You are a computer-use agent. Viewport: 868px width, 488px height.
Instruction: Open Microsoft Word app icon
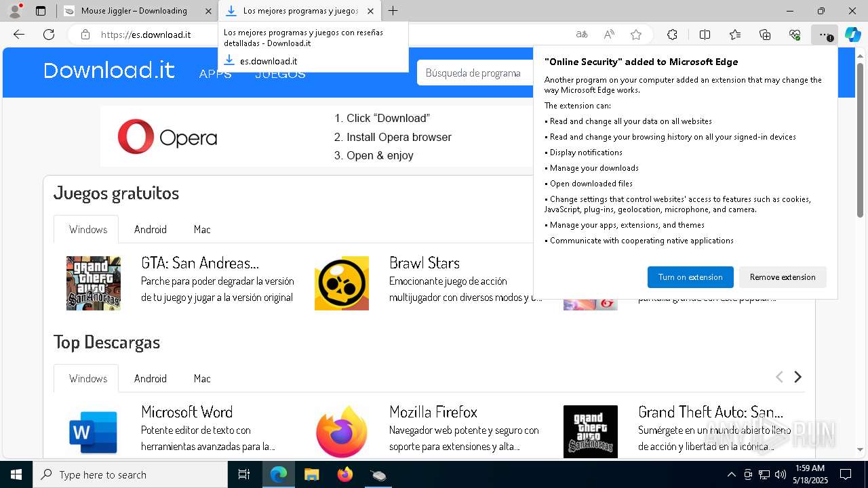[x=94, y=432]
